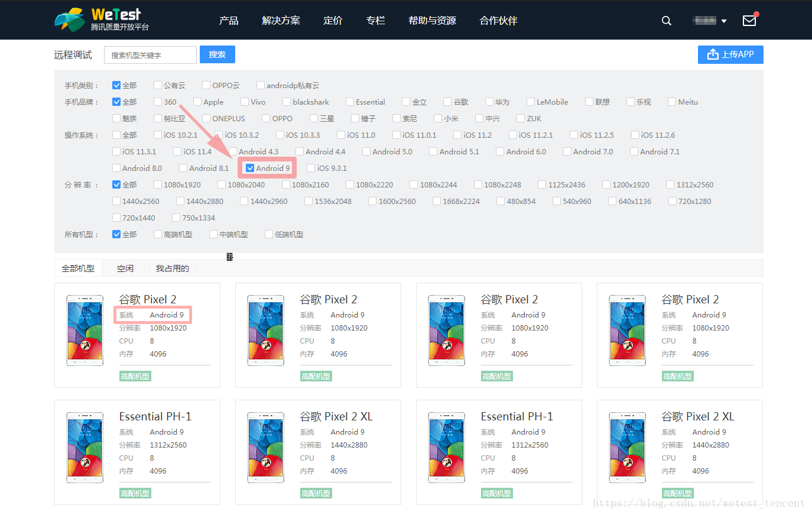Screen dimensions: 812x515
Task: Check the blackshark brand checkbox
Action: click(x=287, y=102)
